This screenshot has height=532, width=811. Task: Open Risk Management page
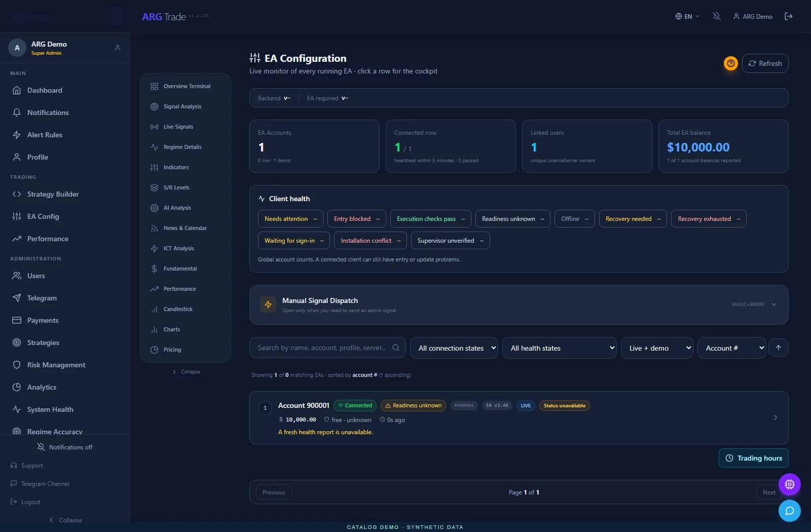point(64,365)
